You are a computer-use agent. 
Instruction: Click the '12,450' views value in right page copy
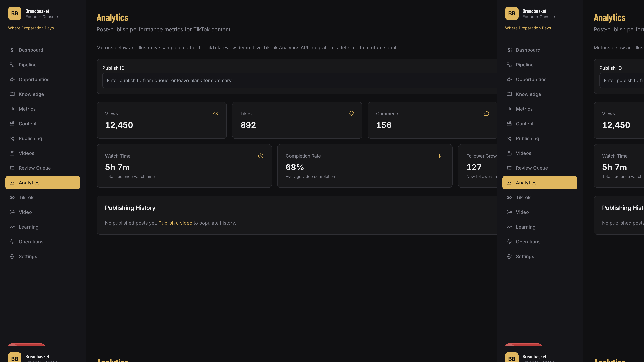point(616,125)
